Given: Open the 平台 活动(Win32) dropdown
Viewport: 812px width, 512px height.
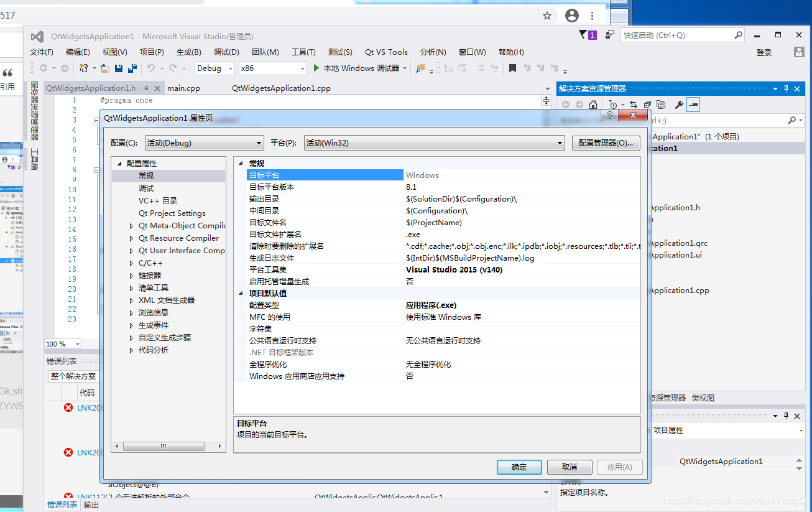Looking at the screenshot, I should [x=434, y=143].
